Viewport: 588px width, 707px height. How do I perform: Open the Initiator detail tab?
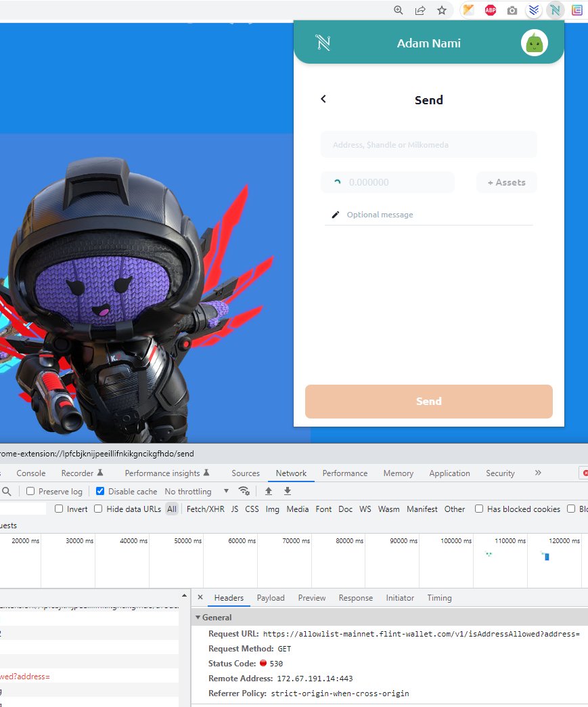click(400, 597)
